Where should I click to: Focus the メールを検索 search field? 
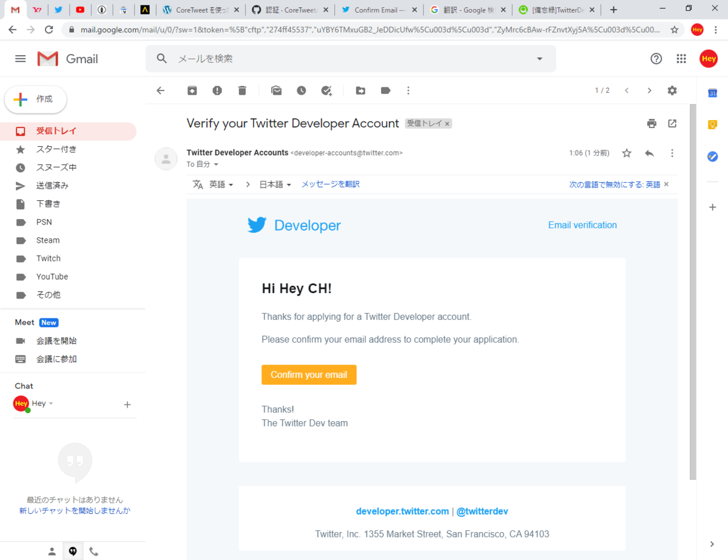352,59
